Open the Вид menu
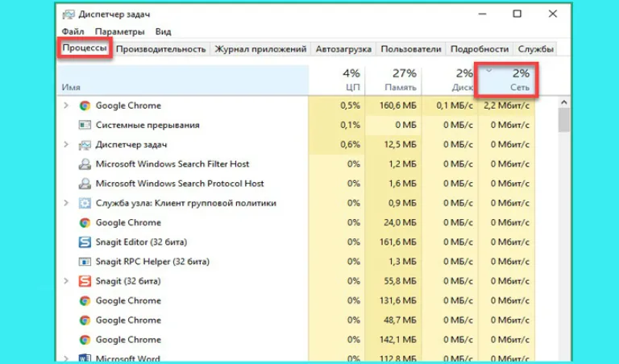 [x=163, y=31]
